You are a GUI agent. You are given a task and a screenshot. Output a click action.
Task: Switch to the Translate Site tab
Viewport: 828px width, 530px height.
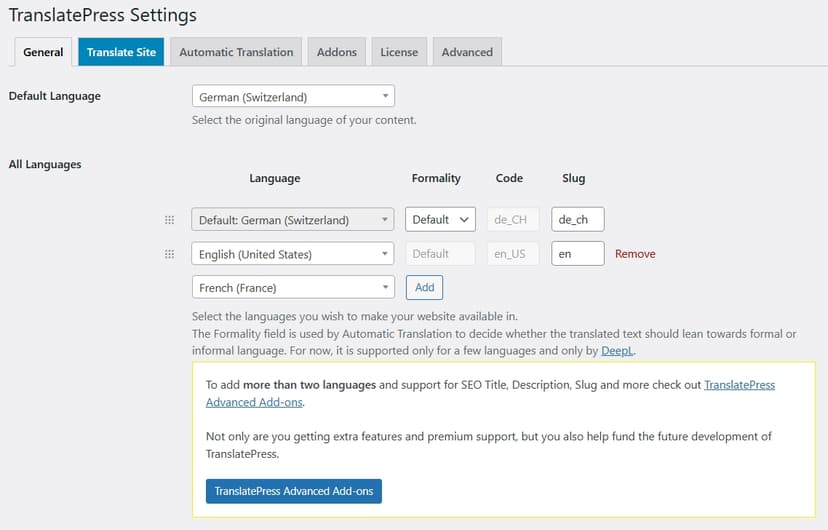[121, 52]
